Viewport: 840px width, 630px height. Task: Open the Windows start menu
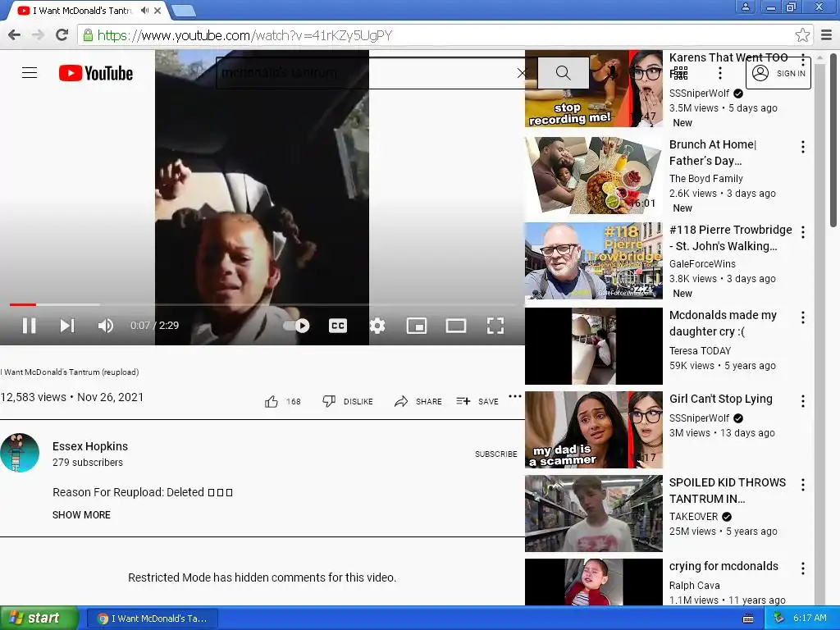coord(39,619)
